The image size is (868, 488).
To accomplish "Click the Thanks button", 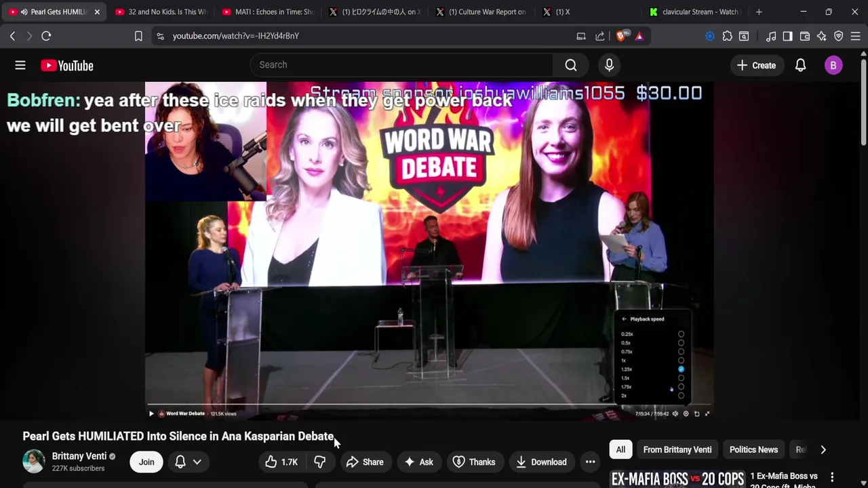I will 474,462.
